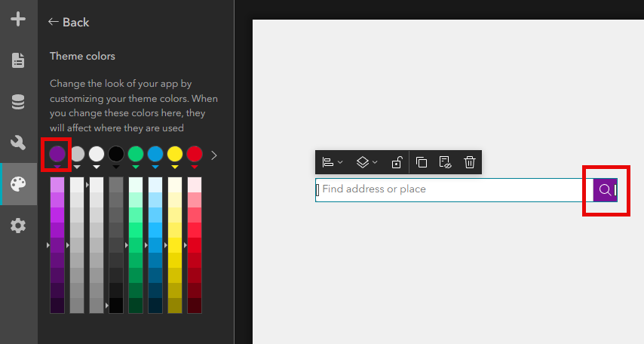Select the light gray theme color circle

[77, 154]
